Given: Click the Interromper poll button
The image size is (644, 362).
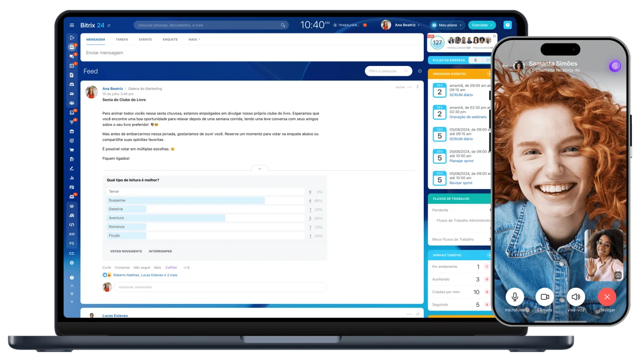Looking at the screenshot, I should coord(160,251).
